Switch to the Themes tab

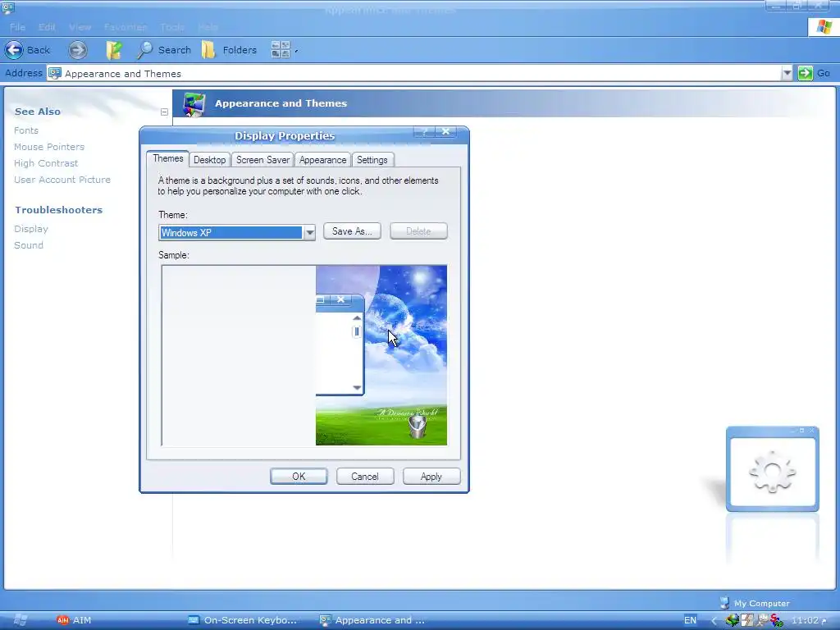(x=167, y=158)
